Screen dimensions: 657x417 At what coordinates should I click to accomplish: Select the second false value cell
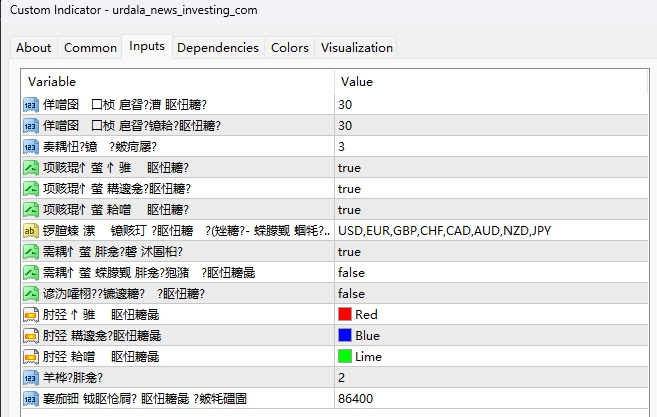point(491,293)
